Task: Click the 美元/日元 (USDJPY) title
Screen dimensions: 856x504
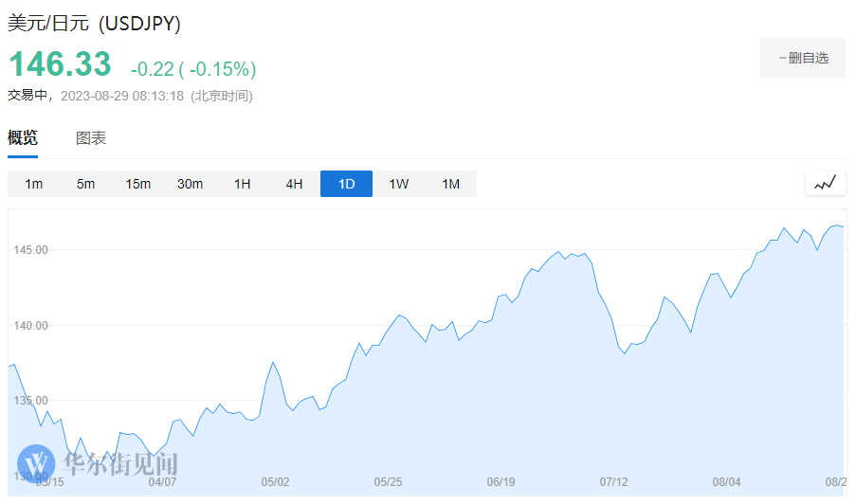Action: (x=95, y=23)
